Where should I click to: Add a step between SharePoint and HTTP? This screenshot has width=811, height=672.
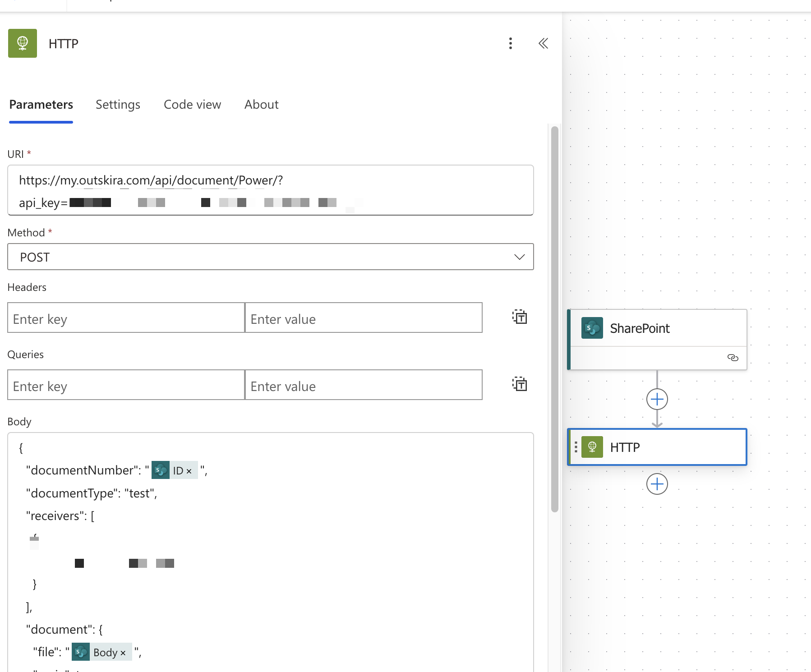coord(657,399)
